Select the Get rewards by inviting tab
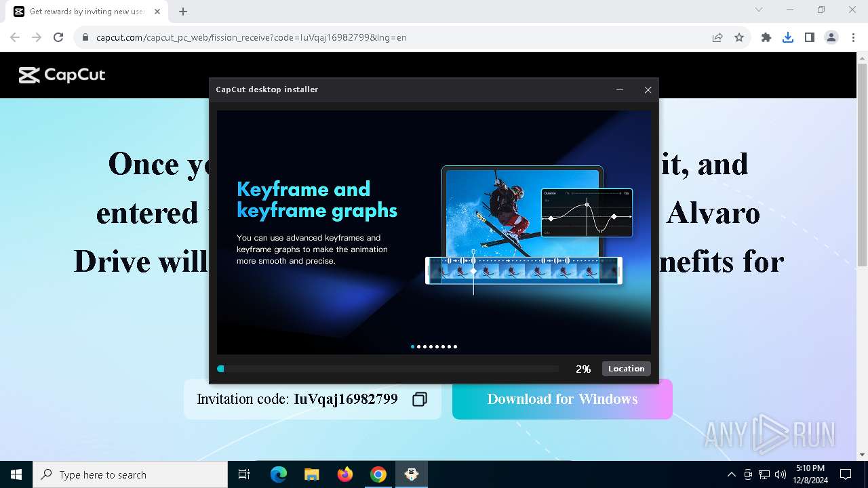The height and width of the screenshot is (488, 868). (x=86, y=12)
